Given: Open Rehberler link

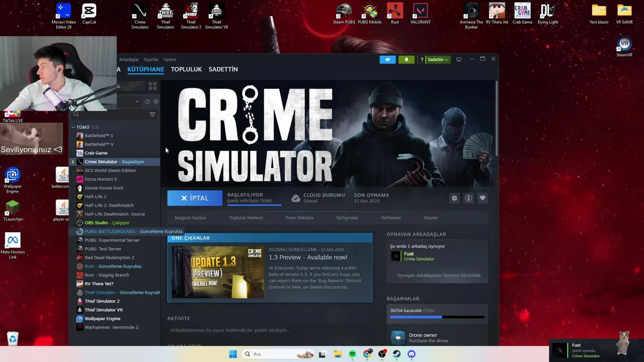Looking at the screenshot, I should [391, 218].
